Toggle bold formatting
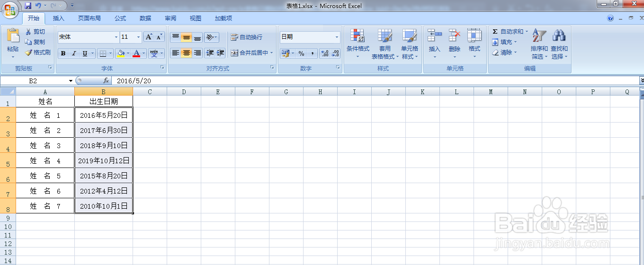Screen dimensions: 644x265 (x=63, y=53)
